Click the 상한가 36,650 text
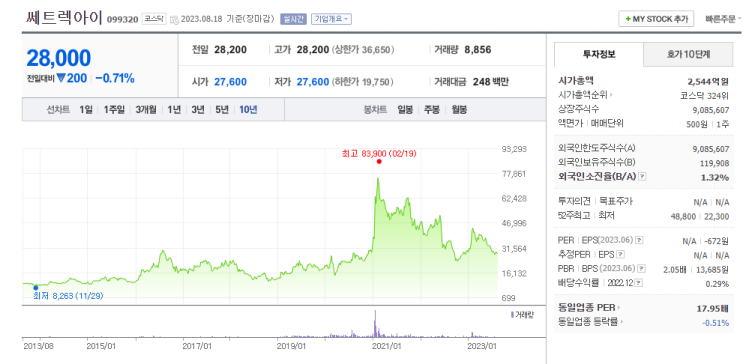Viewport: 743px width, 364px height. [x=363, y=49]
